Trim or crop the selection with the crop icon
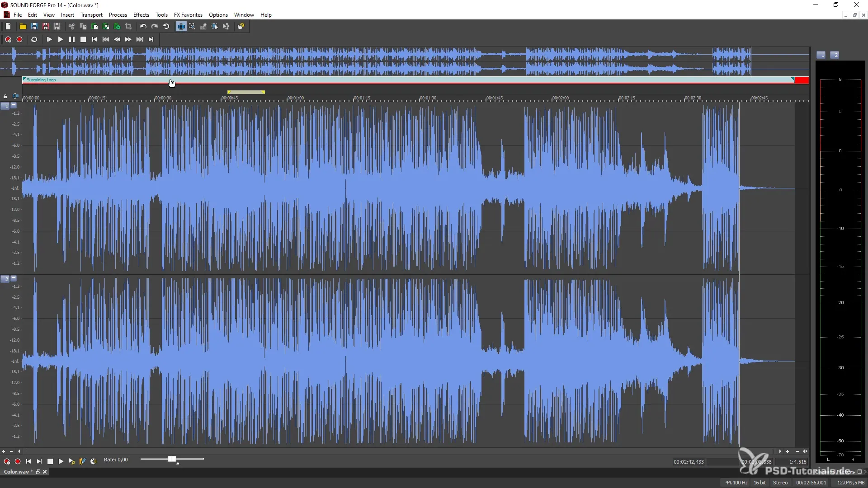This screenshot has height=488, width=868. coord(128,26)
